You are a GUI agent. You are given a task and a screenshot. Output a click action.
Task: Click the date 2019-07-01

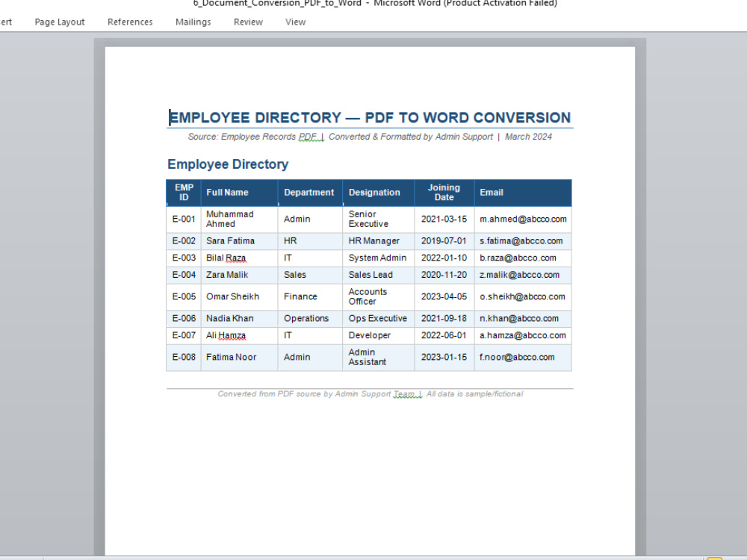[x=444, y=241]
